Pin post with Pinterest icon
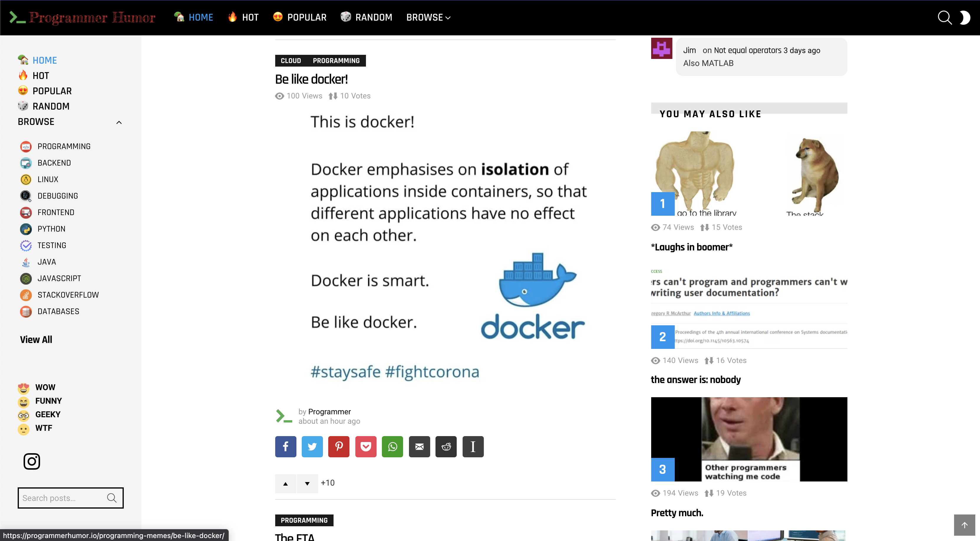Viewport: 980px width, 541px height. [339, 446]
